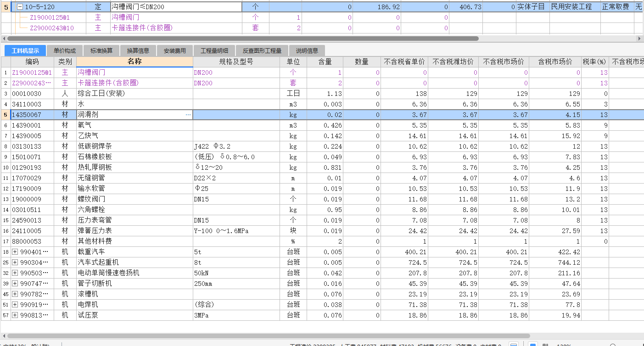Screen dimensions: 644x346
Task: Select the 弹簧压力表 name cell
Action: [x=134, y=231]
